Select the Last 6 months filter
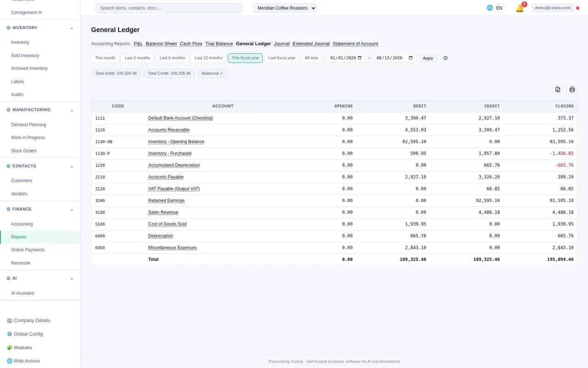 pyautogui.click(x=172, y=58)
